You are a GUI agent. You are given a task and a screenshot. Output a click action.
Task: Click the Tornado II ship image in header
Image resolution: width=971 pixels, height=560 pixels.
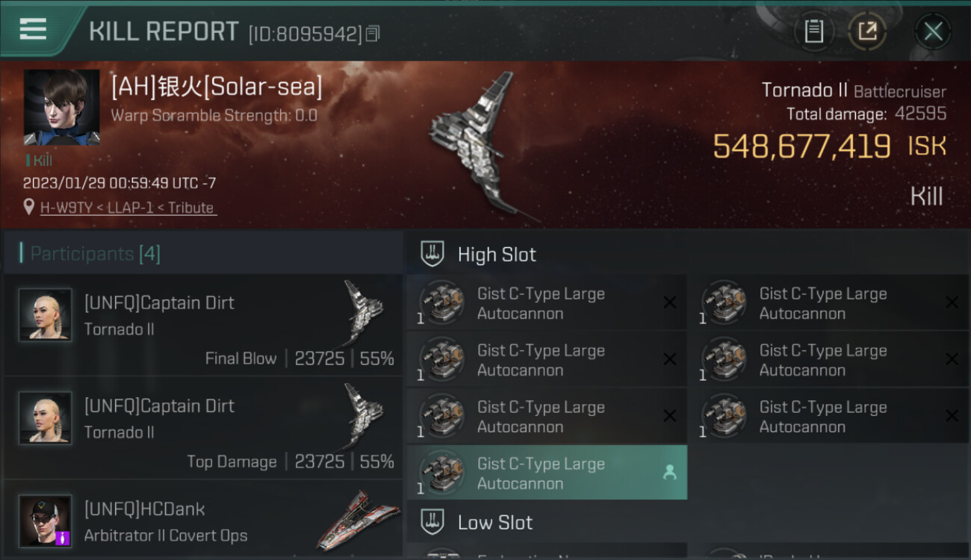[x=478, y=146]
